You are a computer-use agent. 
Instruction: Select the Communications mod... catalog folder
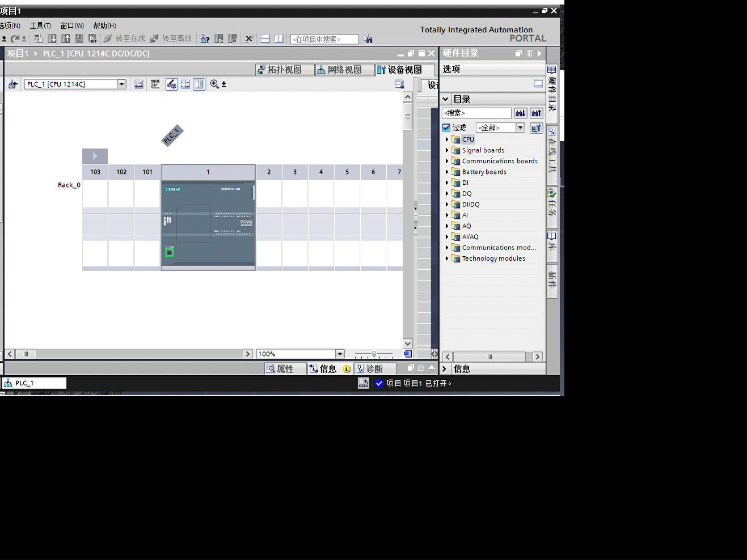point(499,248)
